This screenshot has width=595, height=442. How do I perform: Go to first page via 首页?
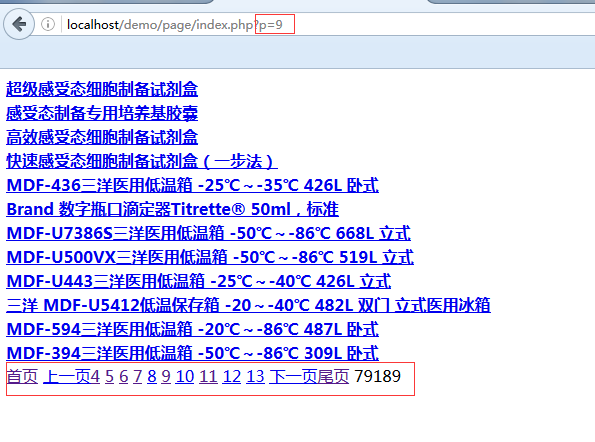22,376
